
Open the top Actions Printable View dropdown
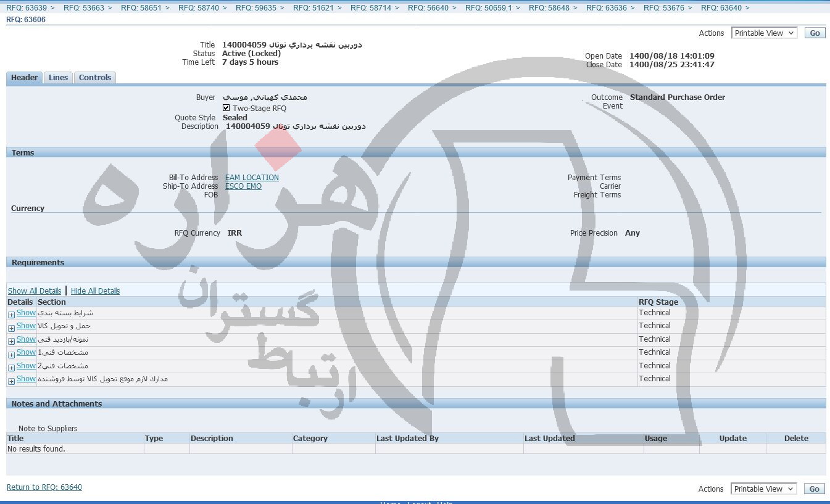pyautogui.click(x=764, y=33)
